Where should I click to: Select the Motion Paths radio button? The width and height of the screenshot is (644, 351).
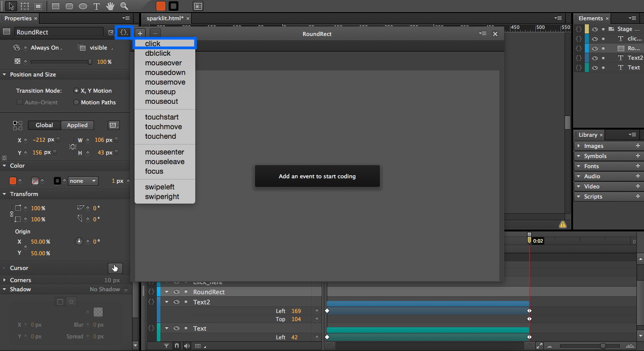pyautogui.click(x=75, y=102)
